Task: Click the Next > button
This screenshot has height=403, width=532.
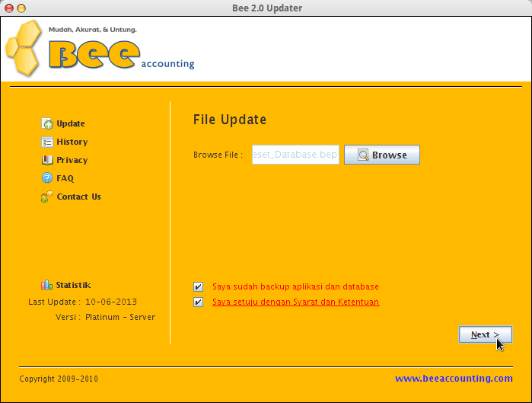Action: pyautogui.click(x=486, y=334)
